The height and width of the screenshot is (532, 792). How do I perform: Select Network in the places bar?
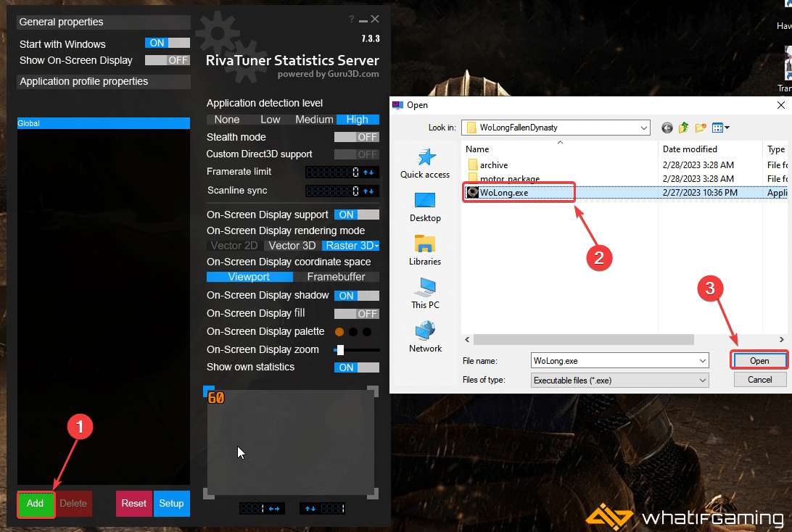(425, 338)
